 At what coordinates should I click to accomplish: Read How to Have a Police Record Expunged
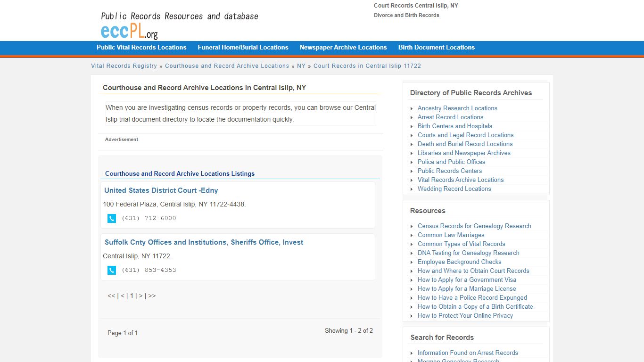[472, 297]
